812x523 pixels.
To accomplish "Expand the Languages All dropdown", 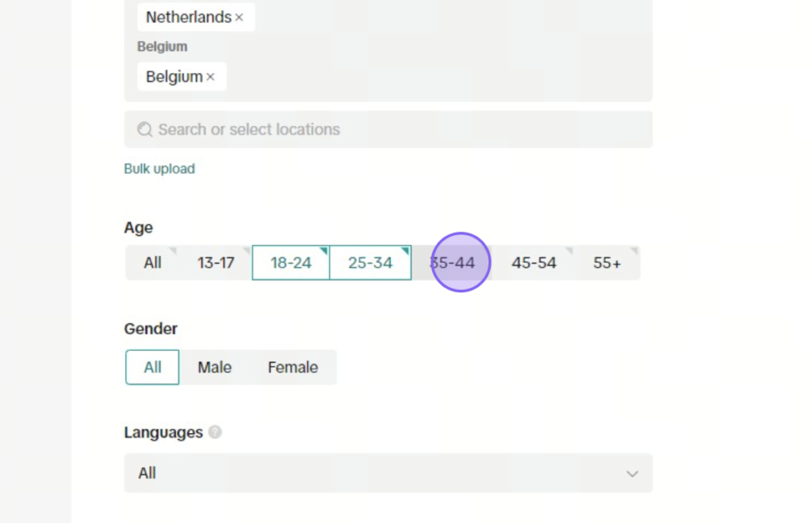I will pos(388,473).
